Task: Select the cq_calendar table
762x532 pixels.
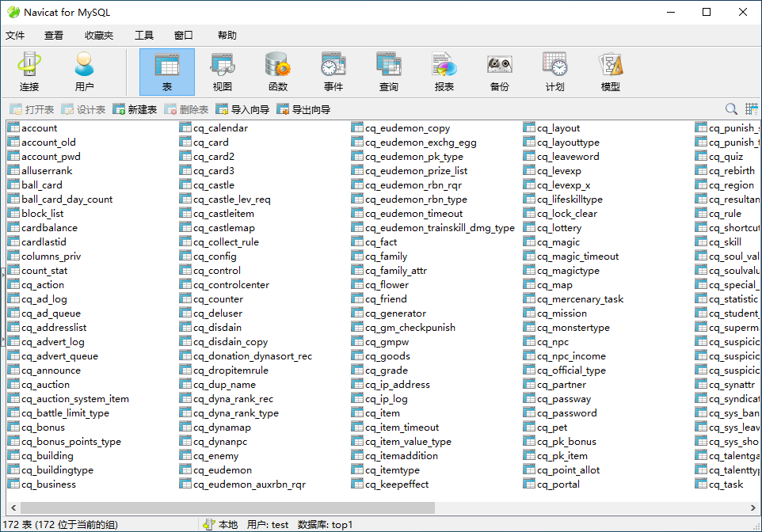Action: point(221,128)
